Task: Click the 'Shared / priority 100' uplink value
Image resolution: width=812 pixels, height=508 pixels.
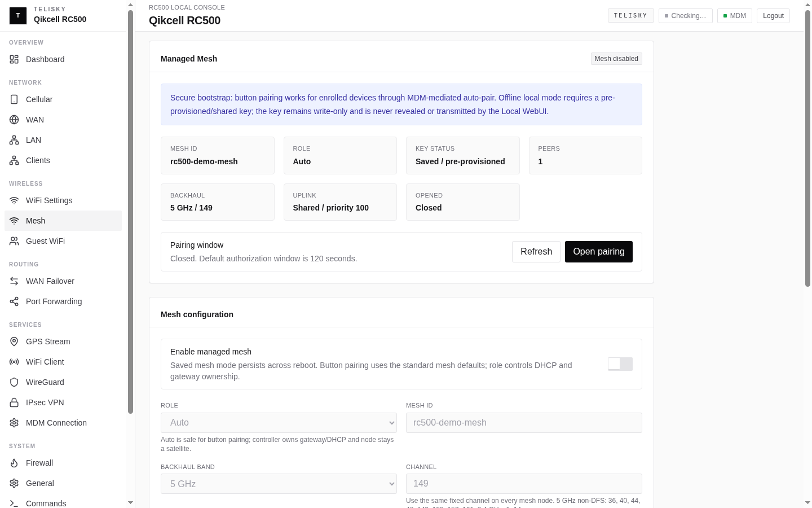Action: point(330,208)
